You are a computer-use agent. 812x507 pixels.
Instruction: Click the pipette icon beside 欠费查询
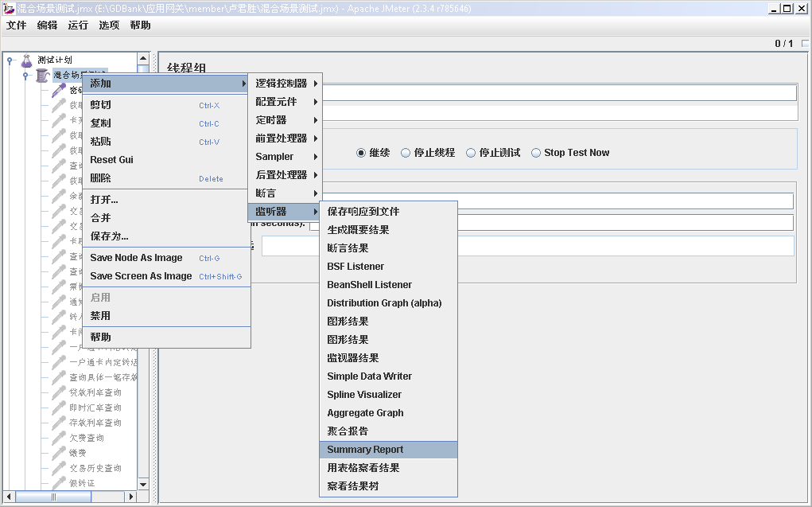click(59, 438)
